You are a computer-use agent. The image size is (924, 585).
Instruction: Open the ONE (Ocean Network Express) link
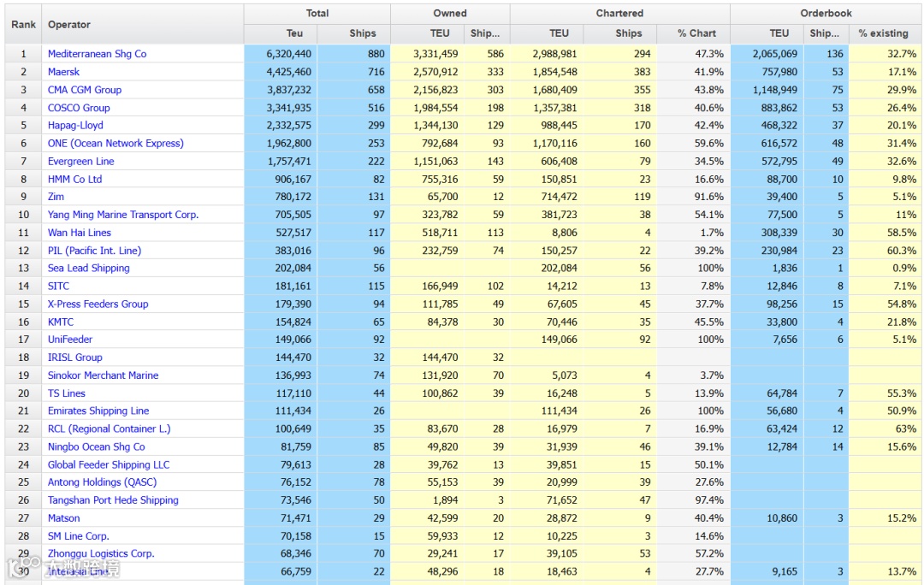115,143
